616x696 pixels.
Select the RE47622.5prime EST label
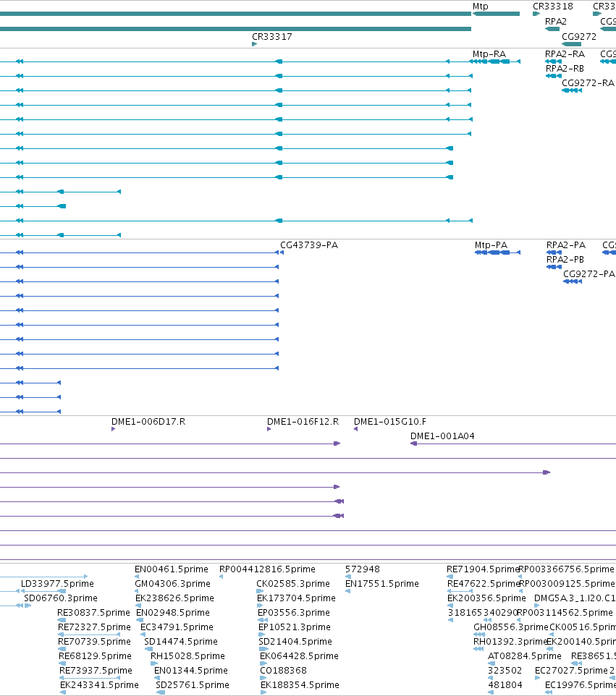pos(484,583)
